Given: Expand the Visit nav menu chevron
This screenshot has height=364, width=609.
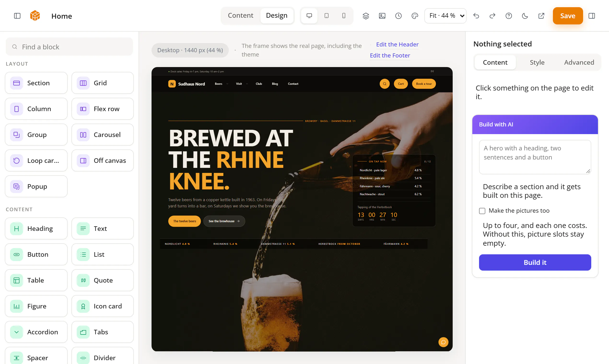Looking at the screenshot, I should [x=247, y=84].
